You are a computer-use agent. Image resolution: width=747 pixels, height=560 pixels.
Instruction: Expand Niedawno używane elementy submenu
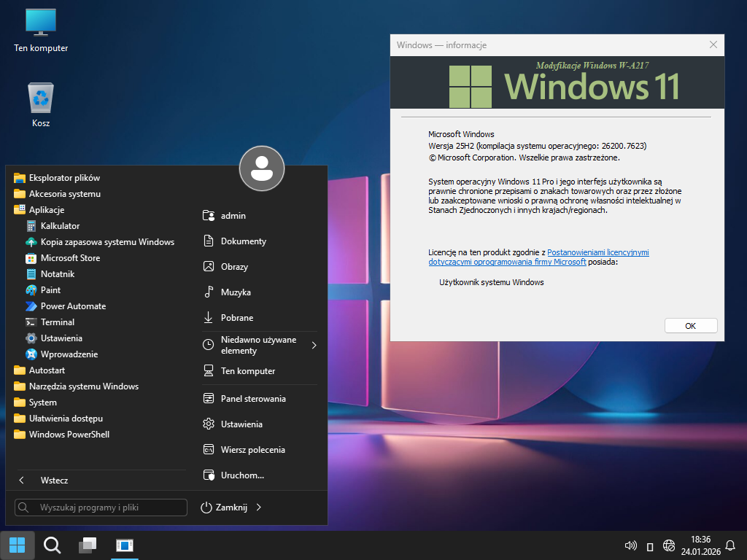coord(259,346)
